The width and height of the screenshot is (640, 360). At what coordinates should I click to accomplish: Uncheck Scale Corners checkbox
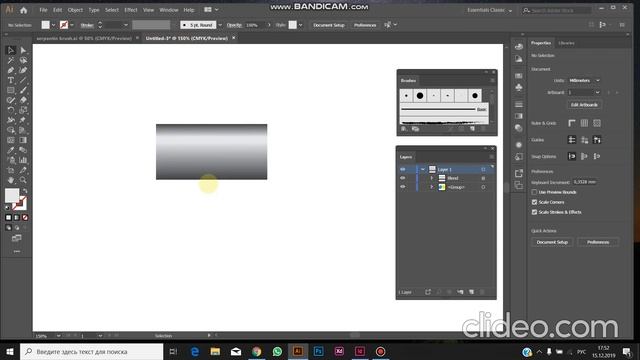(x=534, y=202)
